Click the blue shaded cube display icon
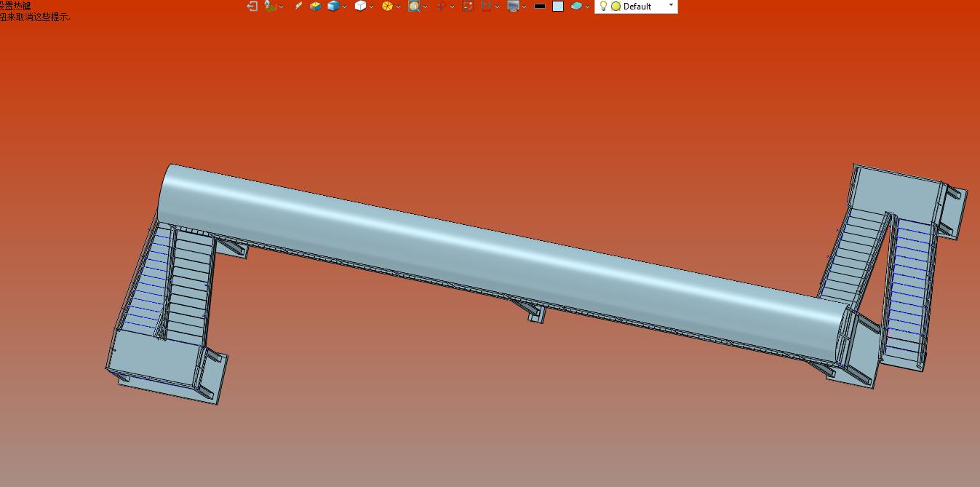 point(333,6)
